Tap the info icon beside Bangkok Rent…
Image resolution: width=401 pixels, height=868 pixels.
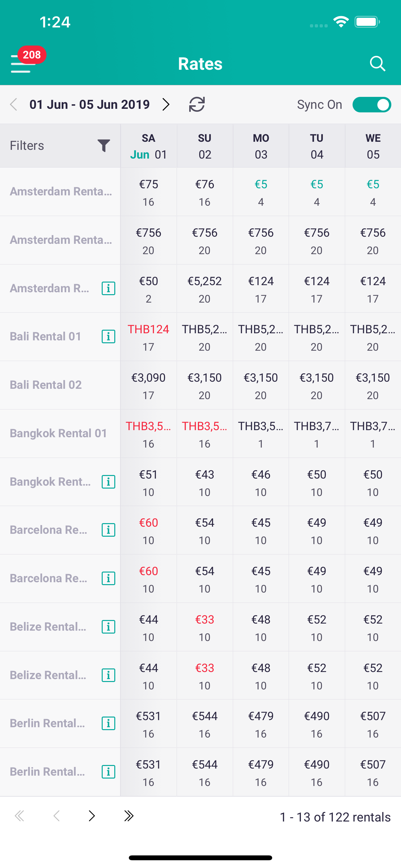point(108,482)
